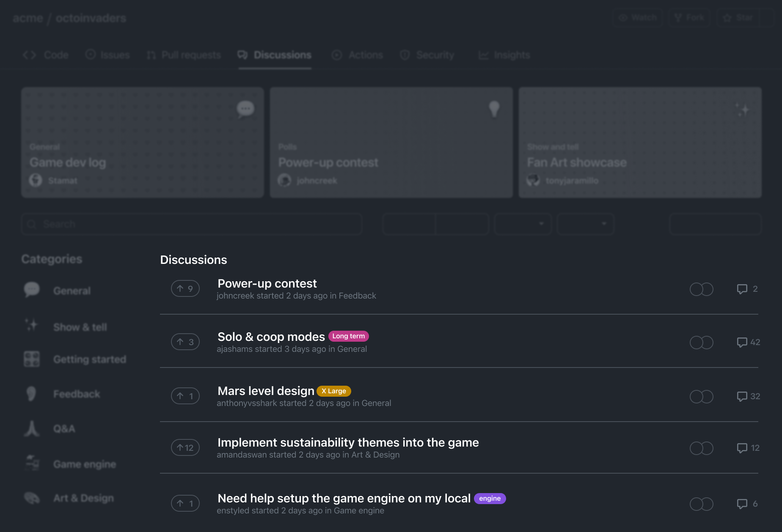
Task: Click the discussions Search input field
Action: click(x=192, y=224)
